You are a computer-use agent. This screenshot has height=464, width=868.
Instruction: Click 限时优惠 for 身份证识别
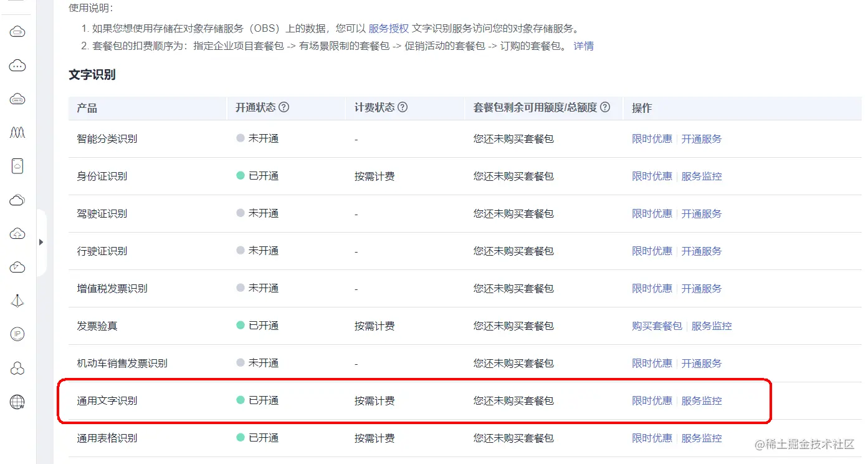(652, 176)
